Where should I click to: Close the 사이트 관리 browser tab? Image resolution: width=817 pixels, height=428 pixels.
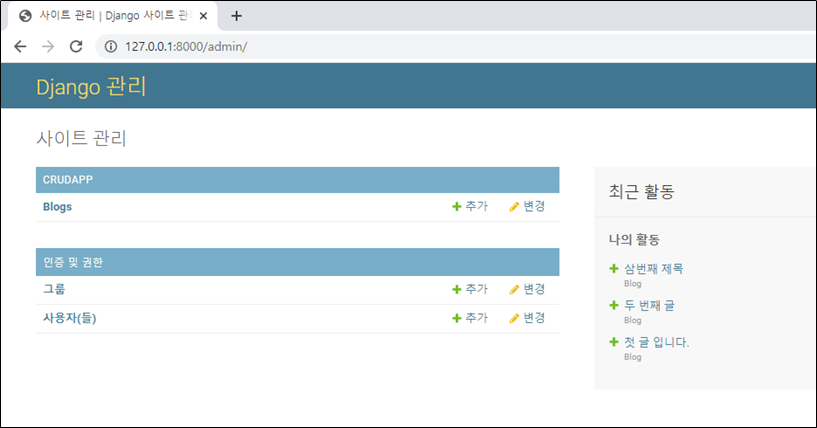pyautogui.click(x=203, y=16)
